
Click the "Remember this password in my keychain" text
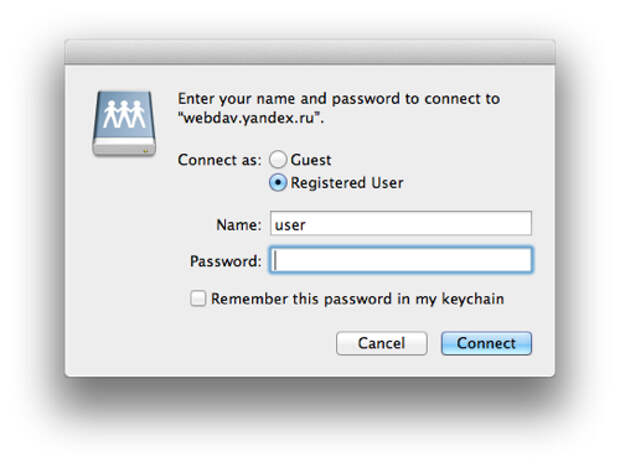[357, 299]
